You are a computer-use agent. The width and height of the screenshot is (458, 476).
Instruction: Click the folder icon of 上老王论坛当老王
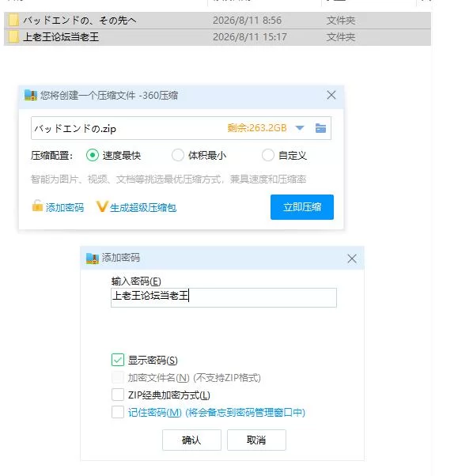[13, 37]
